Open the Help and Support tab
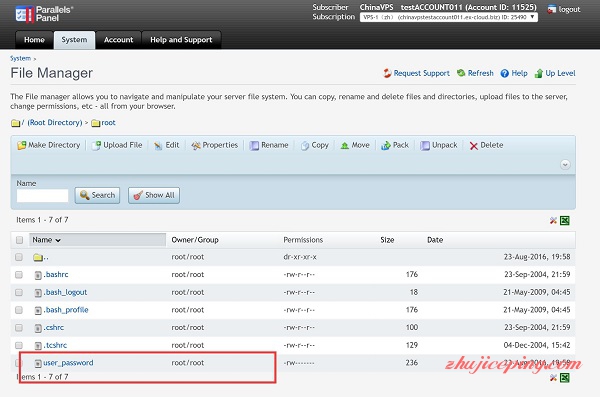The image size is (600, 397). (x=181, y=40)
